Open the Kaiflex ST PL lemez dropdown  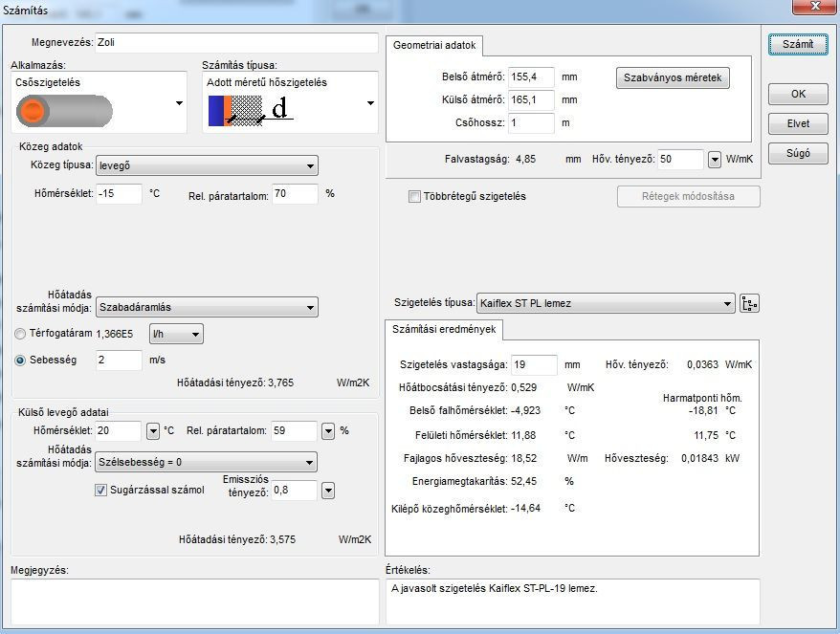606,304
